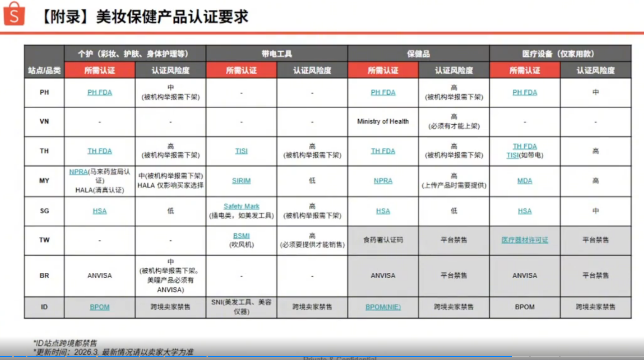Screen dimensions: 644x360
Task: Click ANVISA in BR health supplements cell
Action: click(383, 275)
